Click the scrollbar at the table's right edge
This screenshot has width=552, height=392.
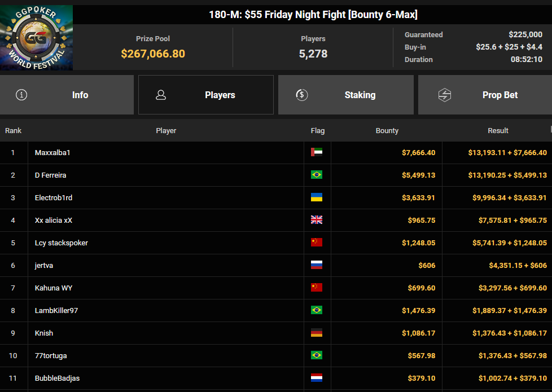click(551, 130)
